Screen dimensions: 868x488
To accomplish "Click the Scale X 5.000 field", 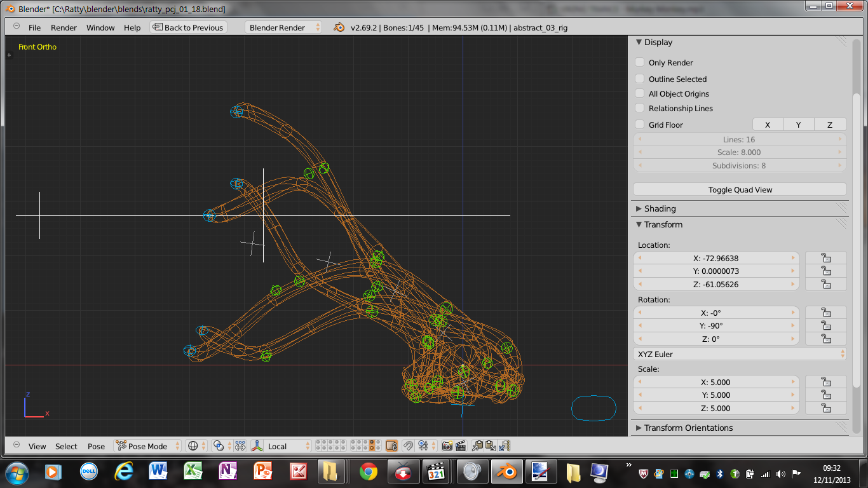I will click(716, 382).
